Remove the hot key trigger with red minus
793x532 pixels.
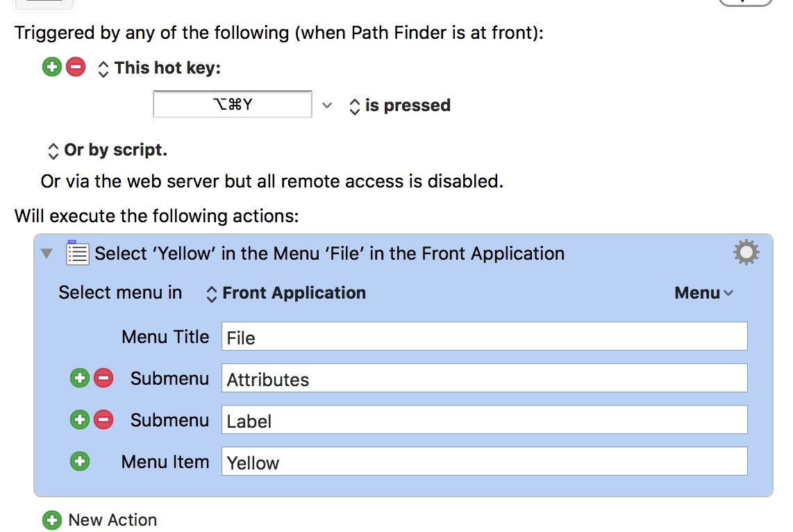click(x=76, y=67)
